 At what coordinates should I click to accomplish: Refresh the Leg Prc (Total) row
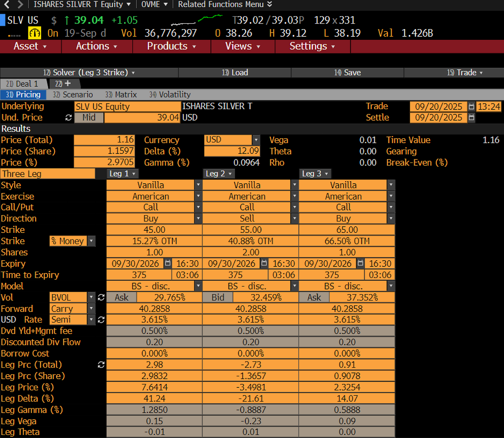pos(101,365)
